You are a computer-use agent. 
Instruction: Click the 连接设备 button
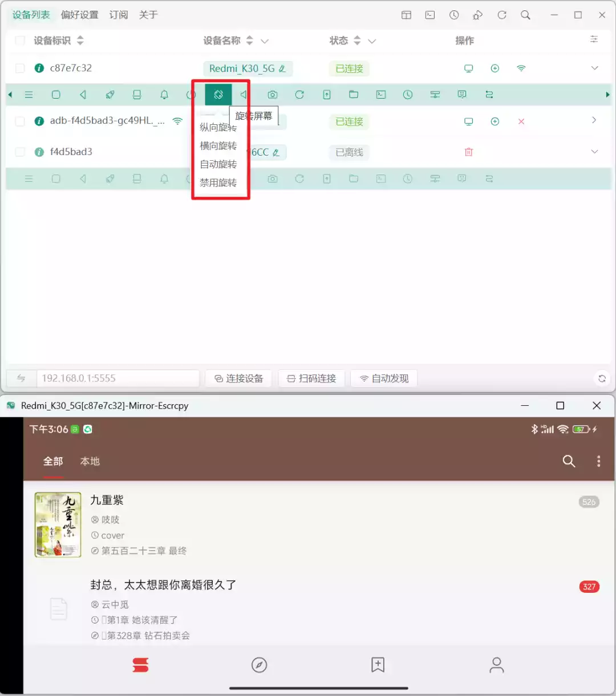[x=239, y=378]
